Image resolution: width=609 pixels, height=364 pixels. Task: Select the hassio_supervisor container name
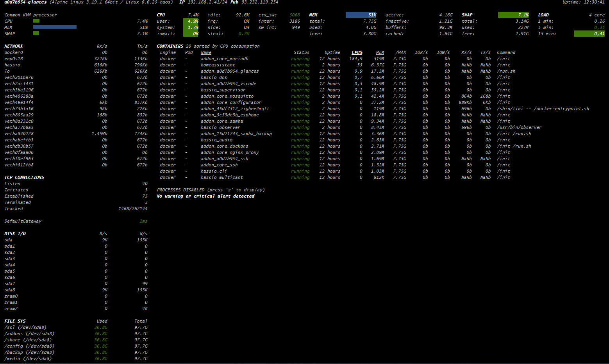click(223, 90)
